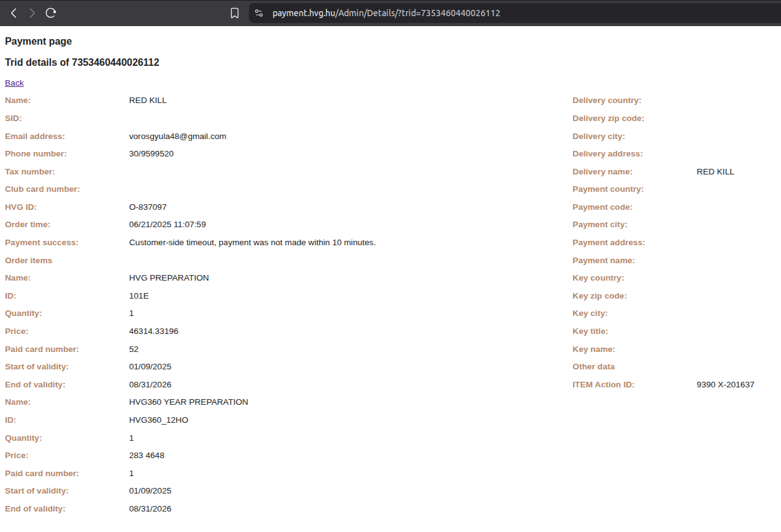Select the customer name RED KILL

pyautogui.click(x=148, y=101)
